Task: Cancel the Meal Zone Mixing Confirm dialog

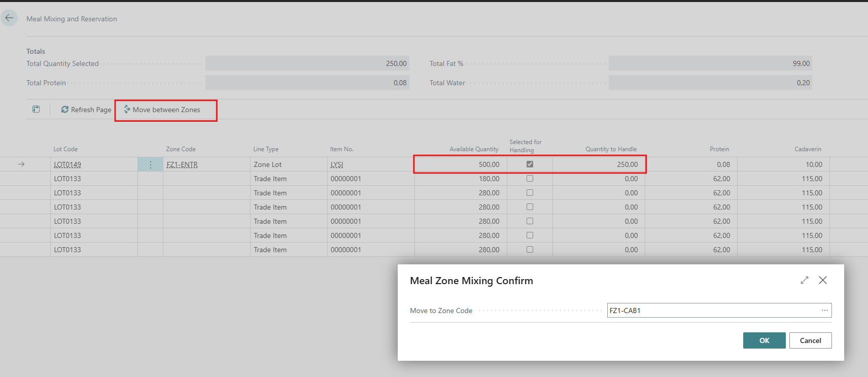Action: (x=810, y=340)
